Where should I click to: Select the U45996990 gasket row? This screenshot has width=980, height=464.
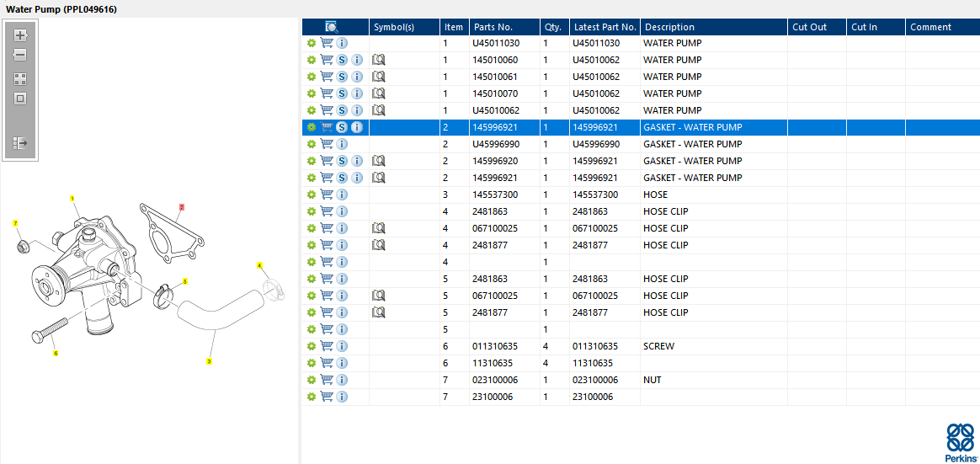(x=641, y=145)
